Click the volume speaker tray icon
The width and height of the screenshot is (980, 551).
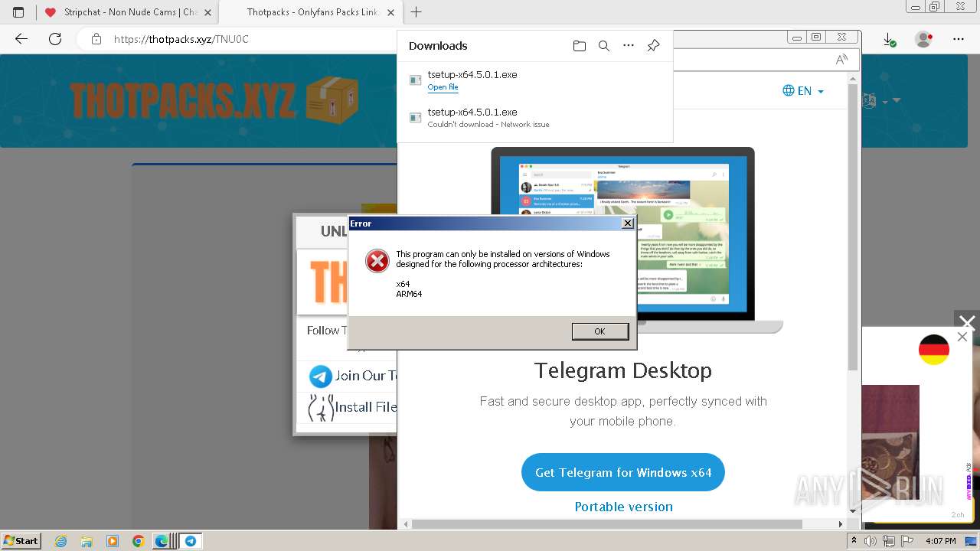point(871,541)
